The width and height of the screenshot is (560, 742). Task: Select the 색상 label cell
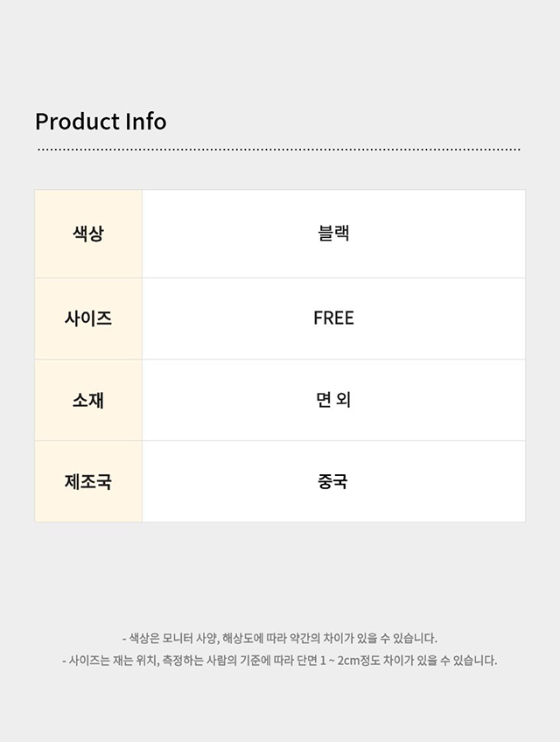(88, 234)
